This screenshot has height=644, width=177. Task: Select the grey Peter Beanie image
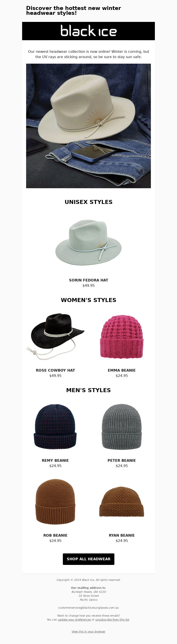click(x=122, y=427)
